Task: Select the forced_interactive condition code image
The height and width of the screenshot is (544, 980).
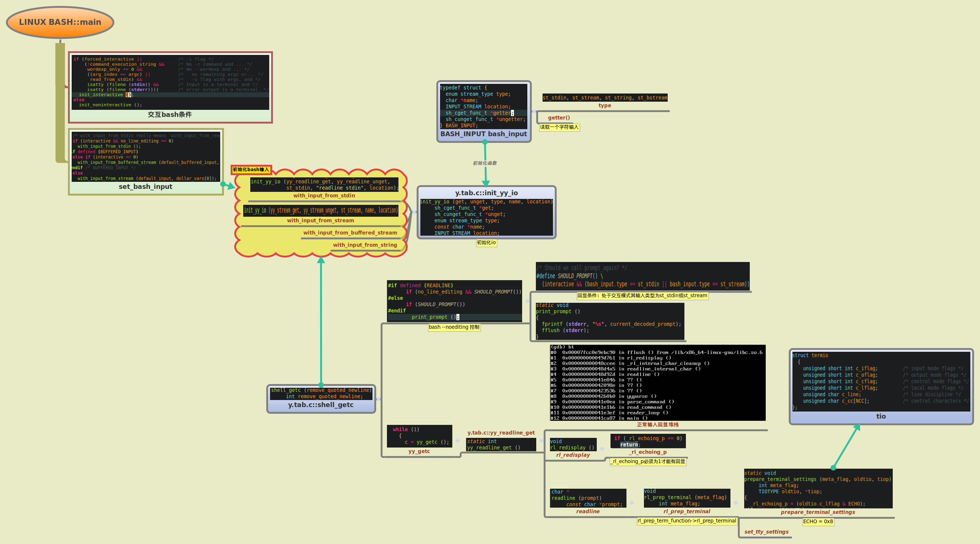Action: (170, 82)
